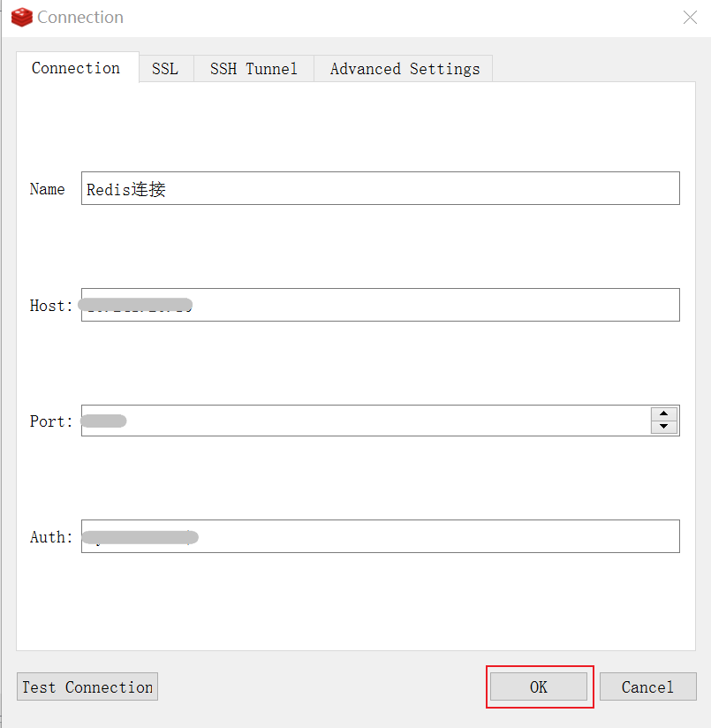The width and height of the screenshot is (711, 728).
Task: Switch to the Connection tab
Action: coord(78,68)
